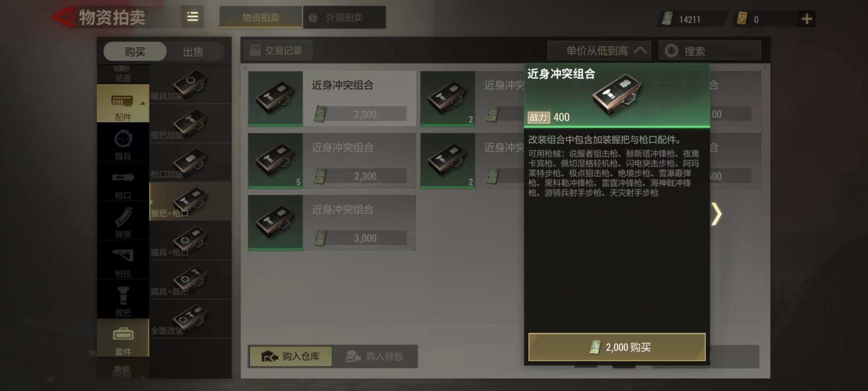Open the hamburger menu icon
The height and width of the screenshot is (391, 868).
click(192, 17)
